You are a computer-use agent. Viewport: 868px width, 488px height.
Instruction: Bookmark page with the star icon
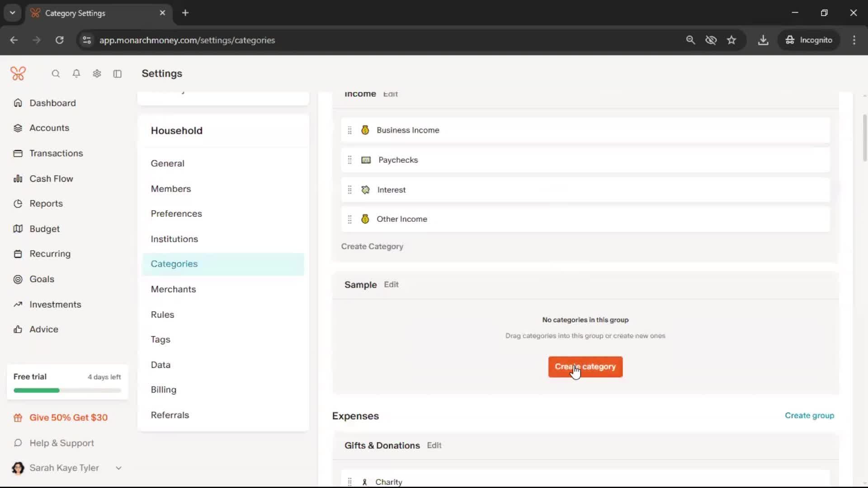731,40
